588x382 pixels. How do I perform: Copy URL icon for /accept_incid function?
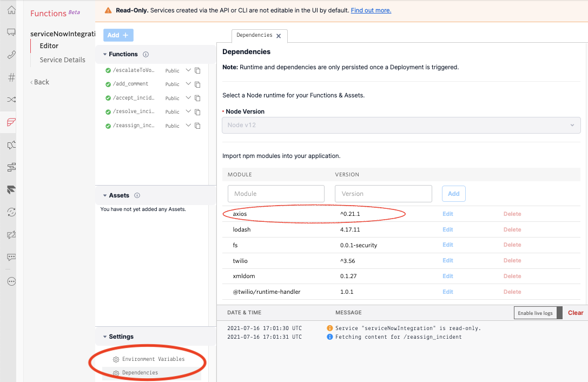coord(197,98)
